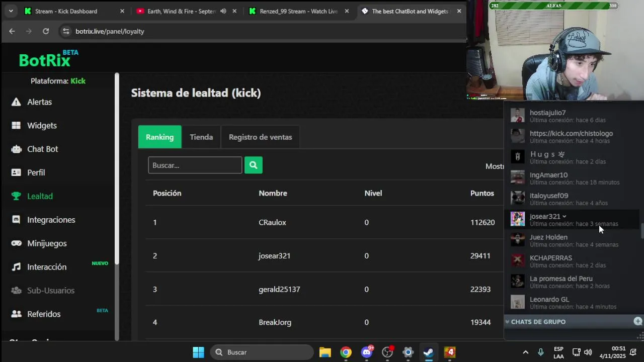Open the Integraciones menu item
This screenshot has height=362, width=644.
coord(51,220)
